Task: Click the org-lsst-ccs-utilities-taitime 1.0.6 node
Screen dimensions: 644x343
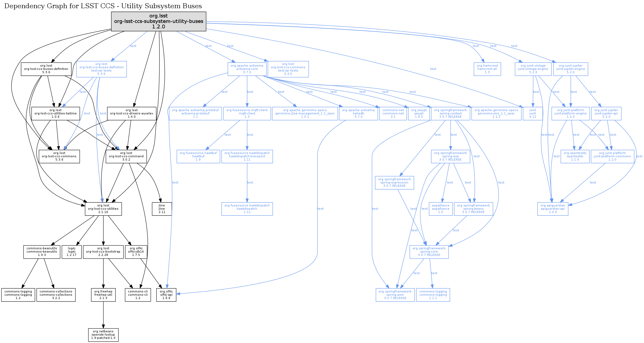Action: [55, 113]
